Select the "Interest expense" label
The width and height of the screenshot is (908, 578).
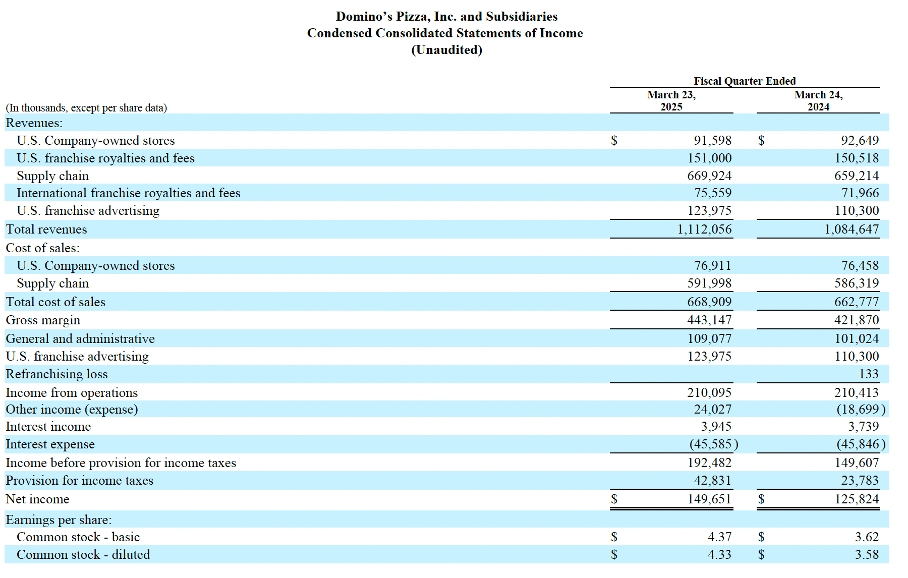pyautogui.click(x=50, y=444)
